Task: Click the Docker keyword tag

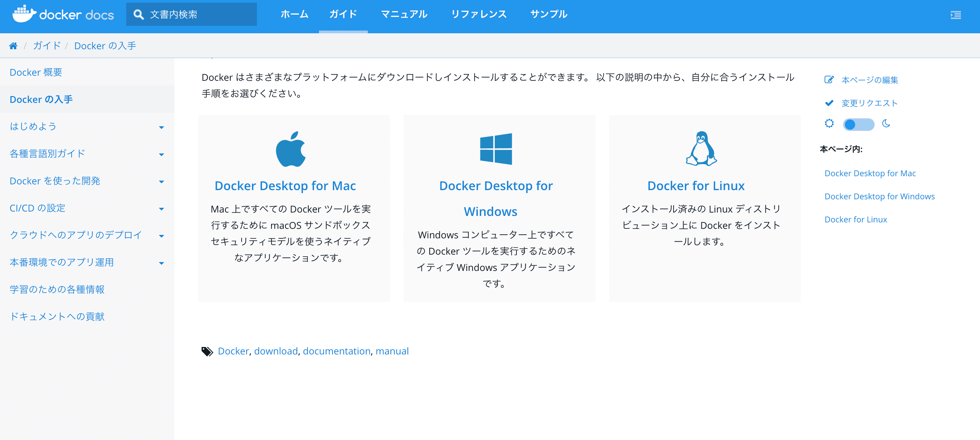Action: [233, 351]
